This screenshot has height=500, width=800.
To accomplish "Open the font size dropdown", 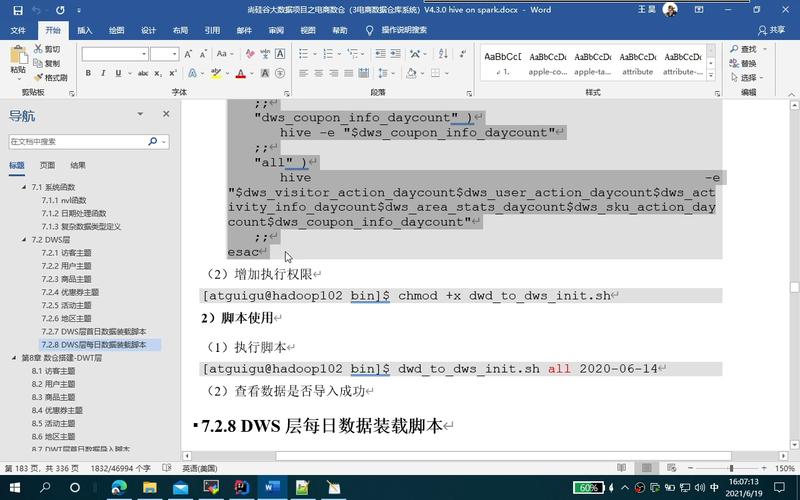I will (174, 54).
